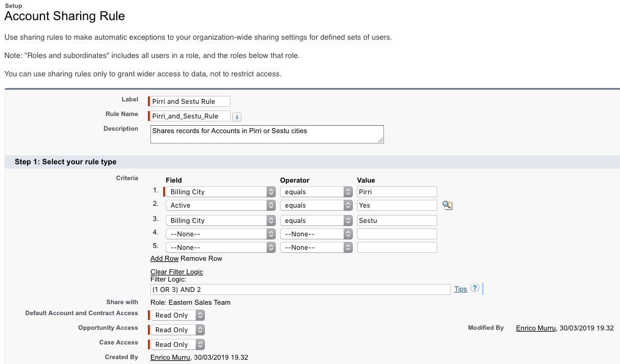
Task: Expand the Operator dropdown in row 5
Action: tap(316, 247)
